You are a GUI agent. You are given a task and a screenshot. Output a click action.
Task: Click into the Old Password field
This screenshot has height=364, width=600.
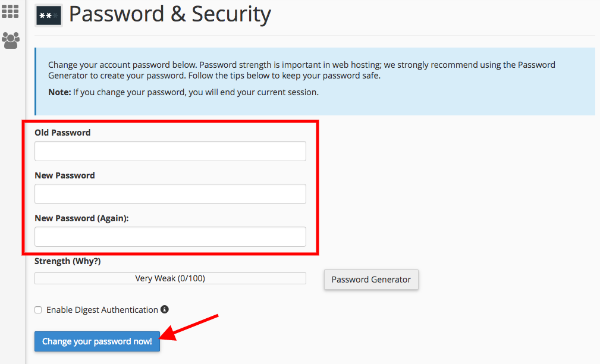(x=170, y=151)
